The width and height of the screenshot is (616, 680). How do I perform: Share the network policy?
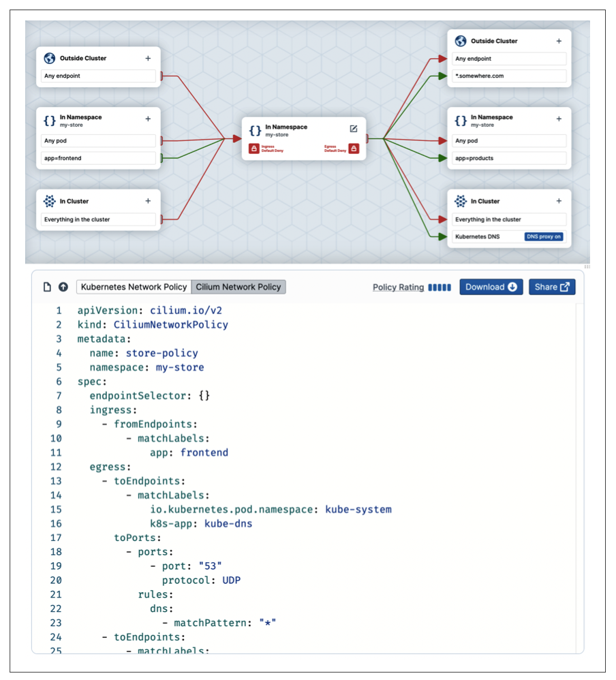pyautogui.click(x=552, y=287)
